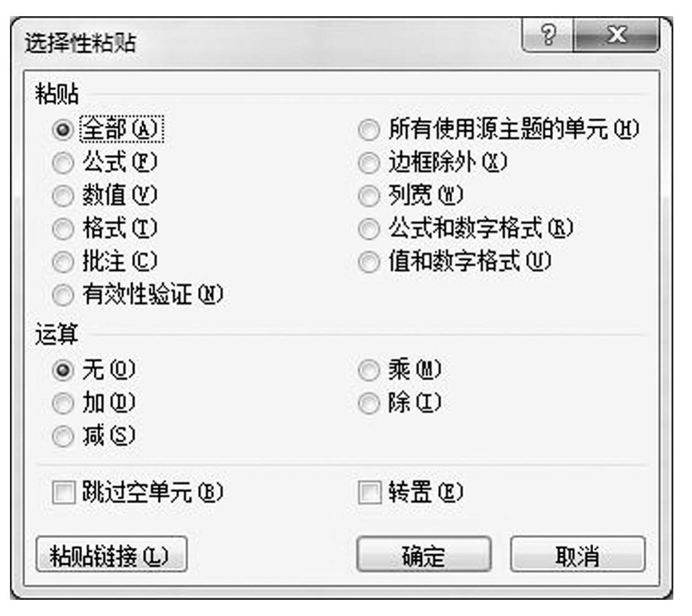Screen dimensions: 692x616
Task: Select the 乘(M) operation radio button
Action: [x=369, y=370]
